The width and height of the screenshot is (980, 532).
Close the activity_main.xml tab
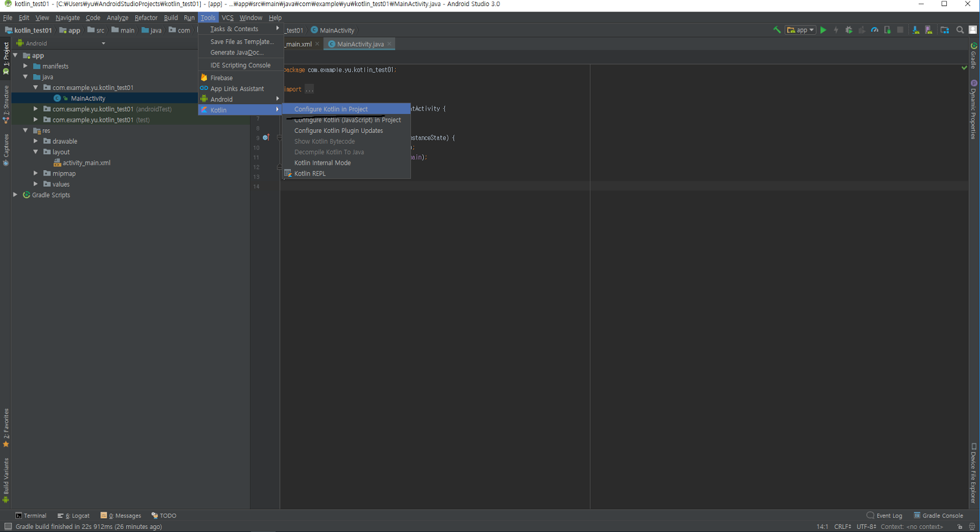click(317, 44)
